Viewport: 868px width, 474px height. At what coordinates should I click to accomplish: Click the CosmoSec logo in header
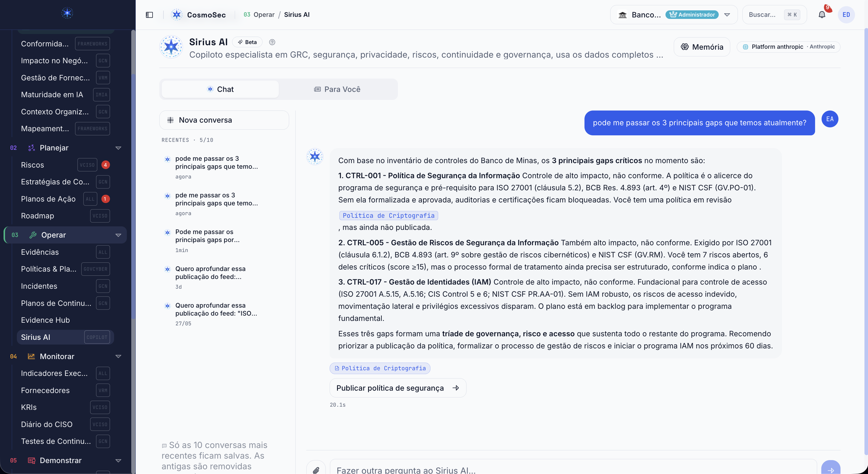[x=176, y=15]
